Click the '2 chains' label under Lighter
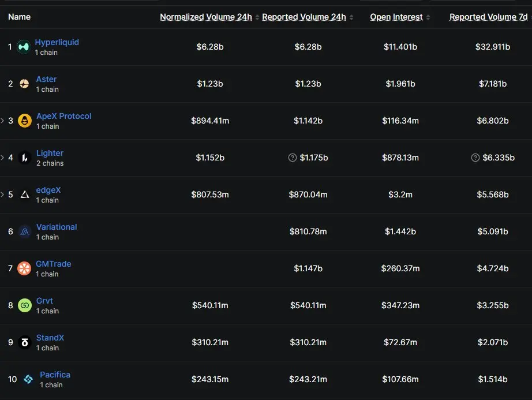The height and width of the screenshot is (400, 532). pyautogui.click(x=50, y=163)
